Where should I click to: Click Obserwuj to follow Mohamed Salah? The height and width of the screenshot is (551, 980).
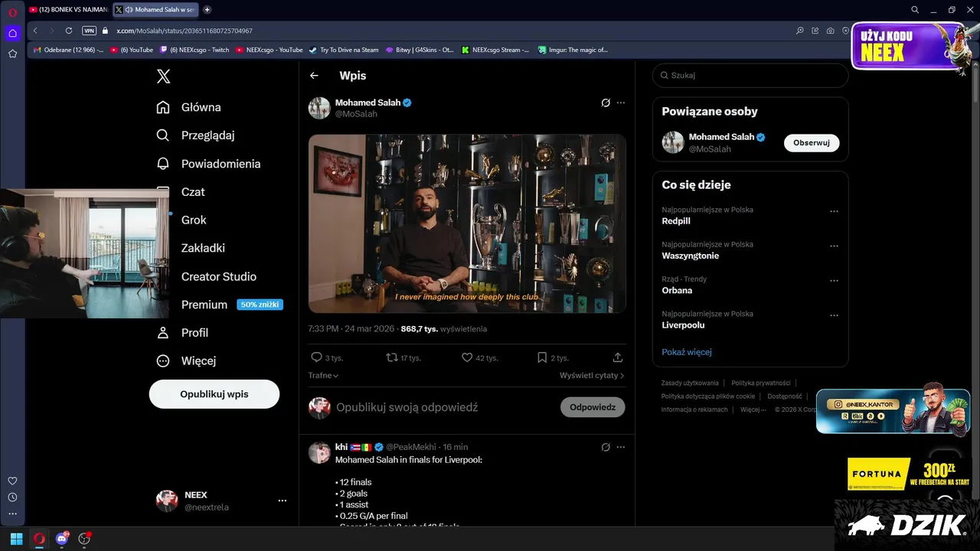[812, 143]
